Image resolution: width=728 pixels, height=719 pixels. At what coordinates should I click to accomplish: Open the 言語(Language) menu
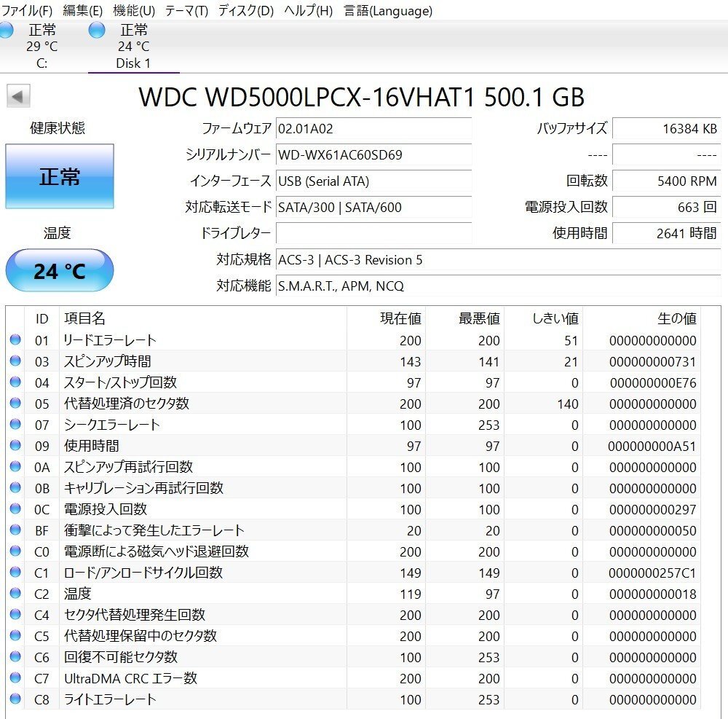(388, 10)
